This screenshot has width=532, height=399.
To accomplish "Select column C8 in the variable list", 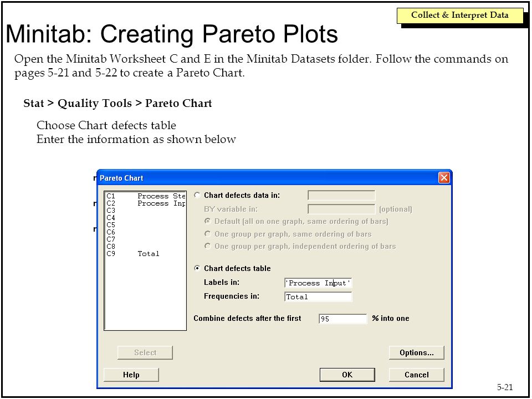I will [x=146, y=246].
